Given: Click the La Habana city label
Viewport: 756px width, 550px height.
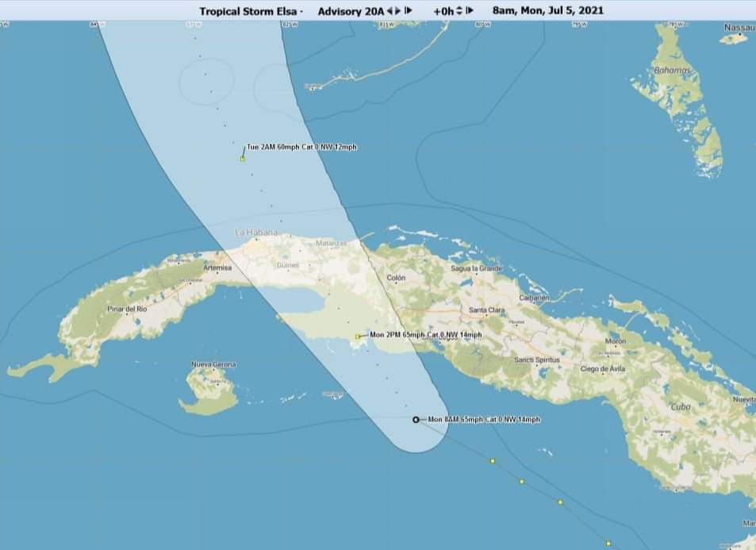Looking at the screenshot, I should click(256, 233).
